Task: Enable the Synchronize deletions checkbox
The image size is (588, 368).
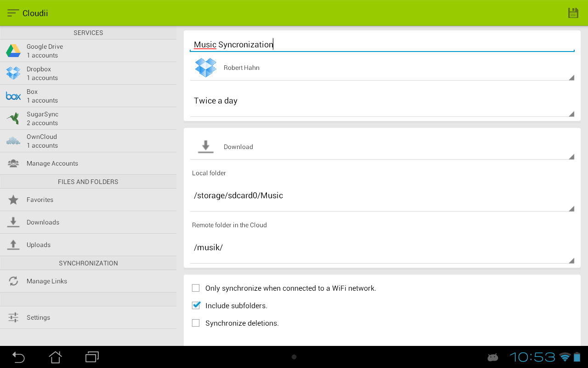Action: coord(196,323)
